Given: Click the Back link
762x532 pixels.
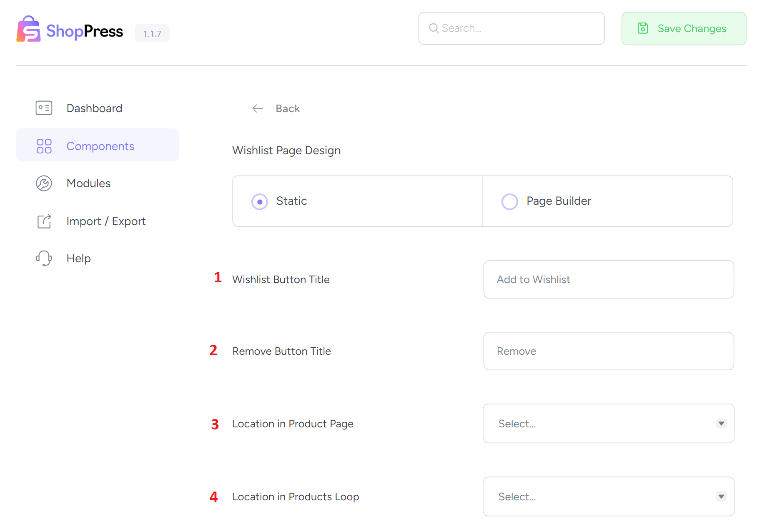Looking at the screenshot, I should click(x=287, y=108).
